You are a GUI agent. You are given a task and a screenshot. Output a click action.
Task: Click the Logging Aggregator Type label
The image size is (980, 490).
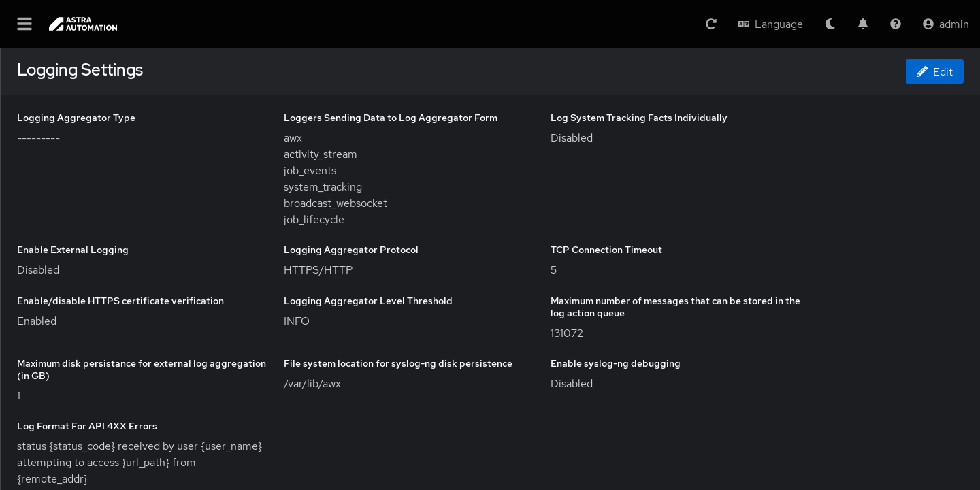[x=76, y=118]
